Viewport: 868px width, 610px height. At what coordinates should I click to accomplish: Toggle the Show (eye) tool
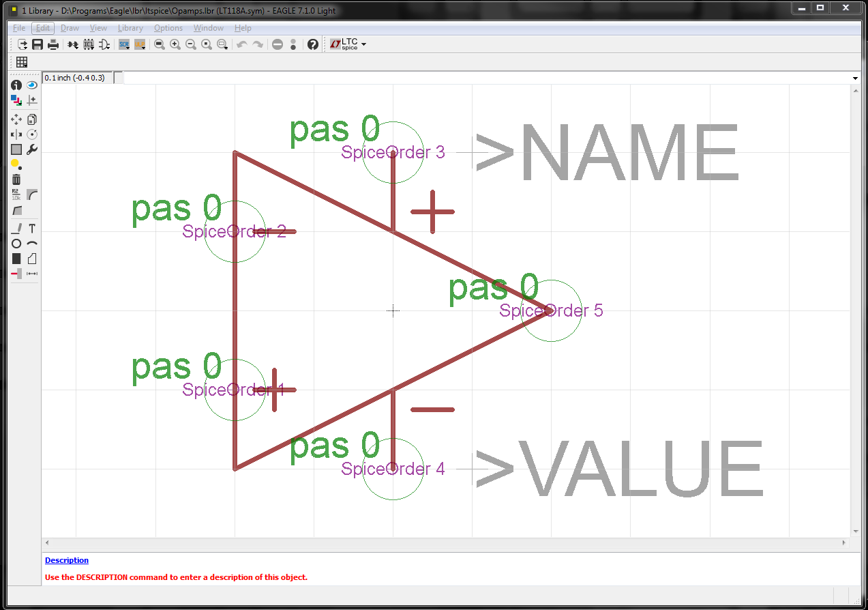click(31, 85)
